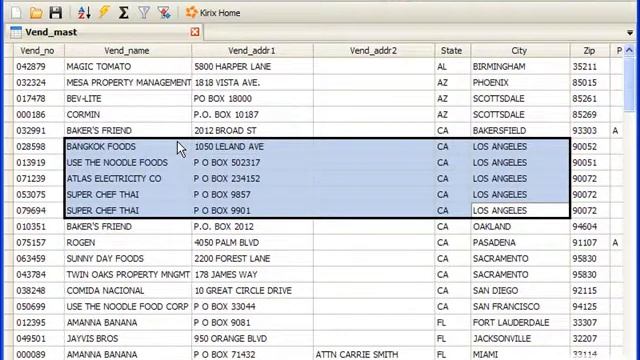This screenshot has width=640, height=360.
Task: Select the ROGEN cell
Action: (x=127, y=242)
